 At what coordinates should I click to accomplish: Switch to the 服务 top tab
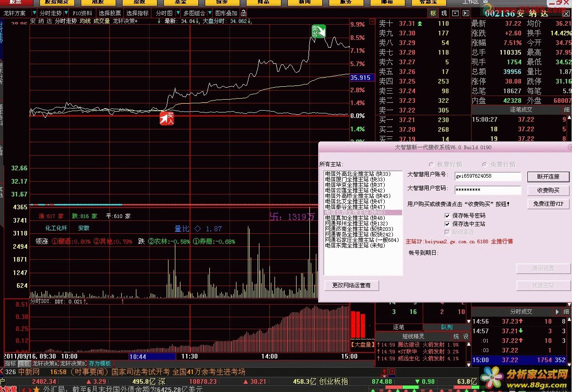[x=346, y=2]
